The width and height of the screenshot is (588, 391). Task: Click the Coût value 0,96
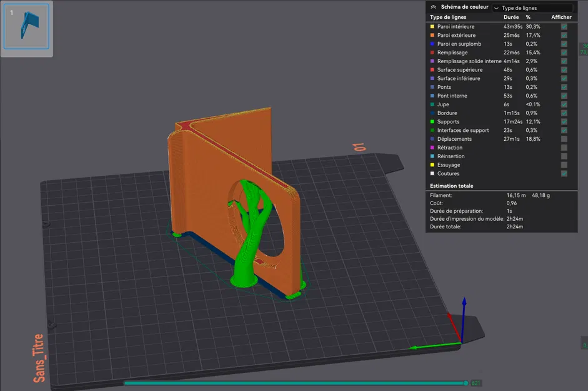point(512,203)
